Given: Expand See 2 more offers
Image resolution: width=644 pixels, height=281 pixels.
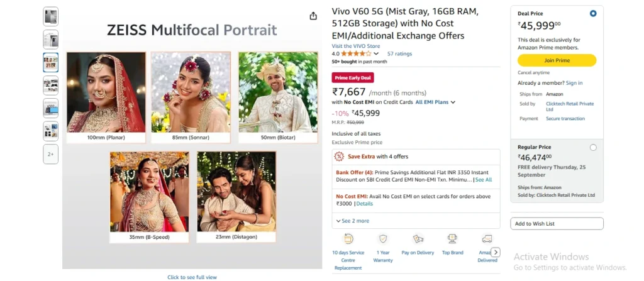Looking at the screenshot, I should coord(353,221).
